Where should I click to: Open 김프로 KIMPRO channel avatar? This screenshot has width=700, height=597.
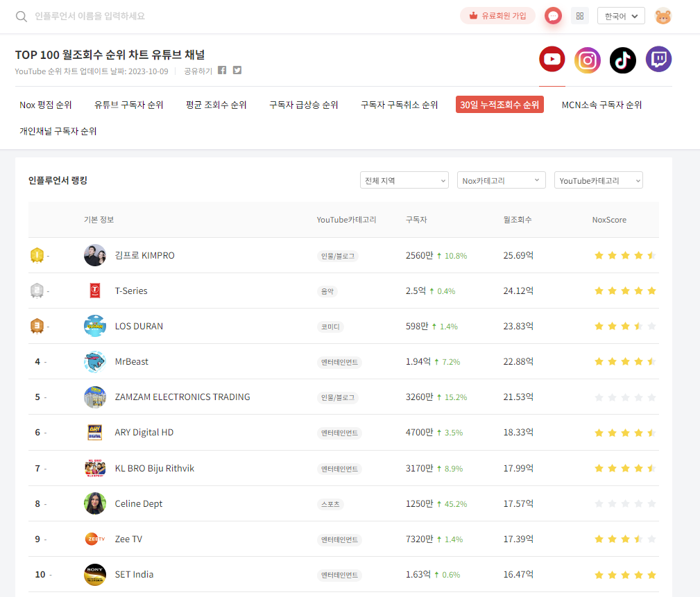(95, 255)
